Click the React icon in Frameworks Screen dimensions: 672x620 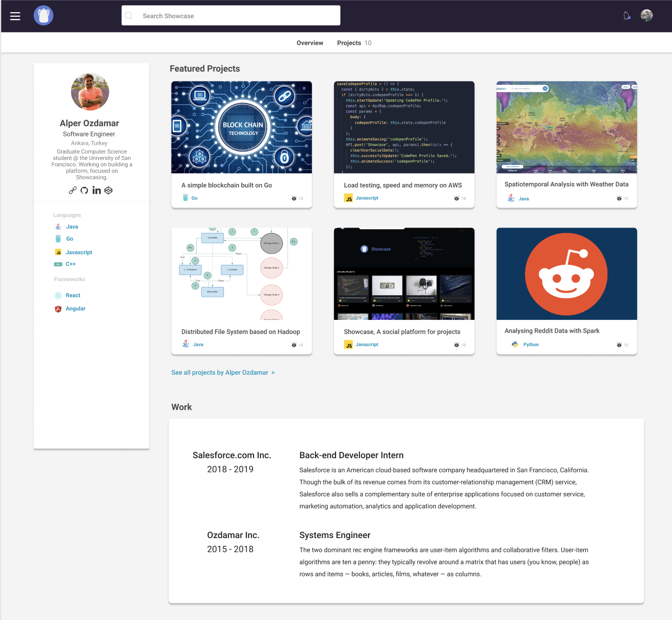(x=58, y=295)
